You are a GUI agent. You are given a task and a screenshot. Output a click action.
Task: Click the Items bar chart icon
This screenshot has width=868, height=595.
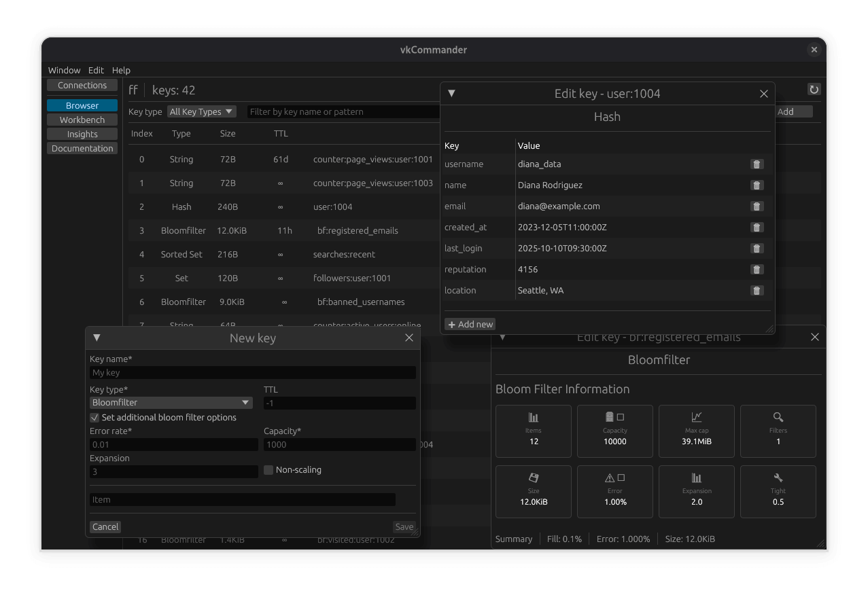533,418
